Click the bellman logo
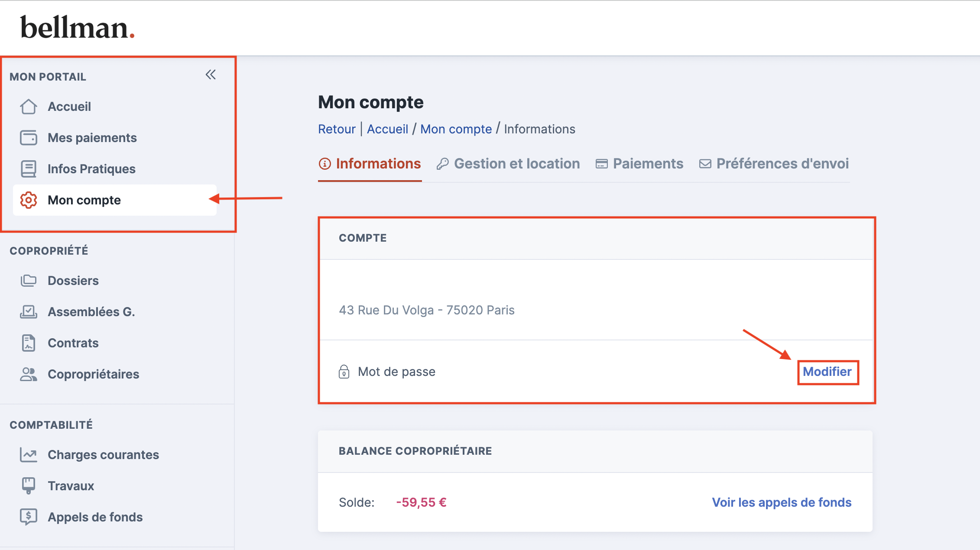Viewport: 980px width, 550px height. click(x=78, y=28)
